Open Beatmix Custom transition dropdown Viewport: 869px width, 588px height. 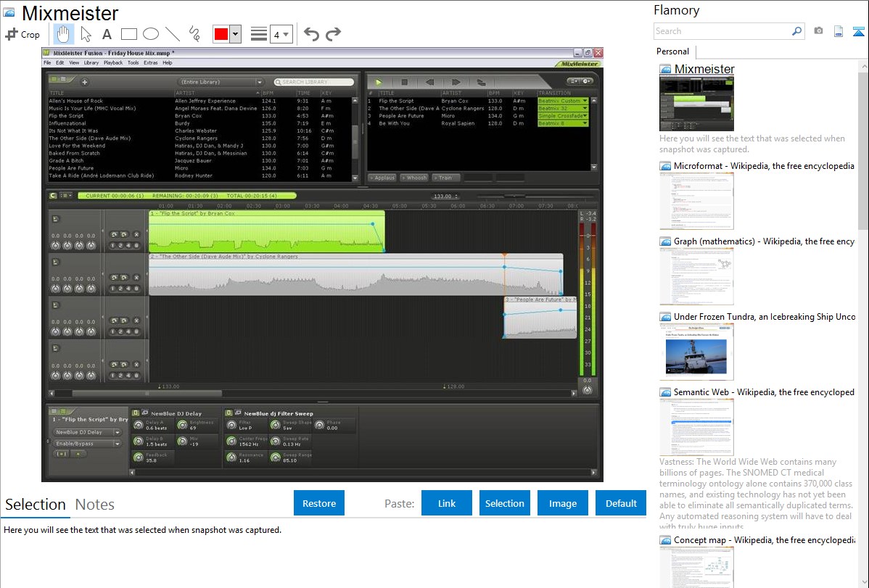pyautogui.click(x=563, y=101)
